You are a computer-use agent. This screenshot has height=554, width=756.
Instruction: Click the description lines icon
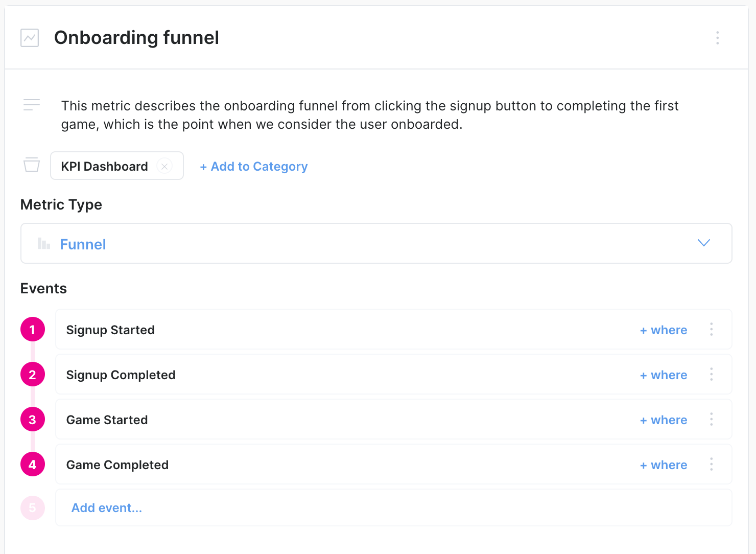32,105
